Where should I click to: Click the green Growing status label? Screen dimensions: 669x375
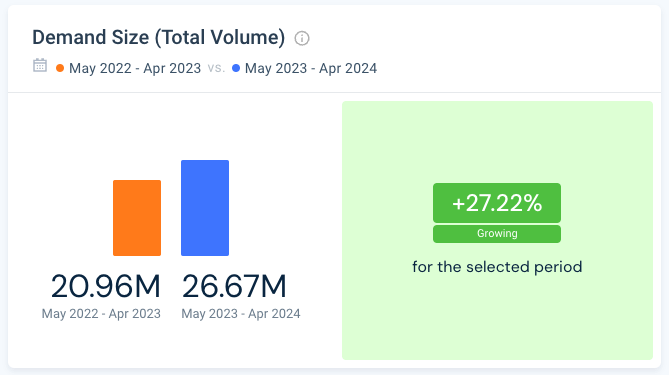497,234
